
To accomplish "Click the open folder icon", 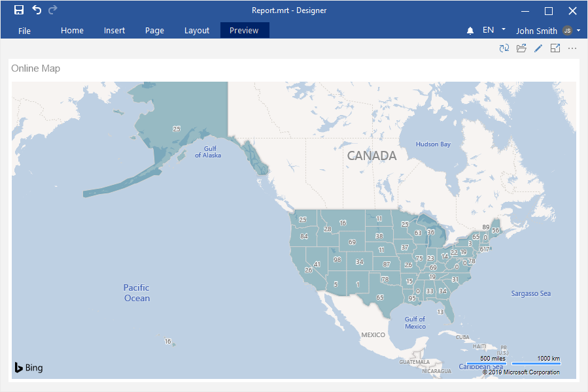I will [521, 48].
